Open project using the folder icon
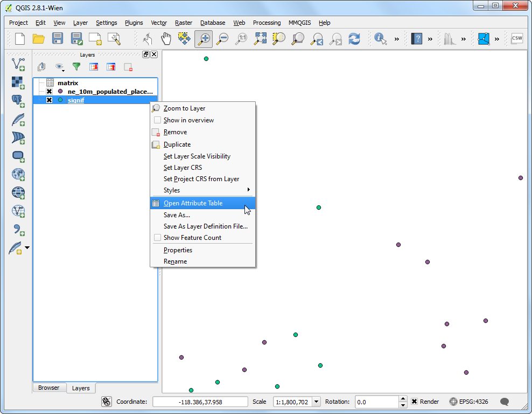This screenshot has height=414, width=532. (x=38, y=39)
